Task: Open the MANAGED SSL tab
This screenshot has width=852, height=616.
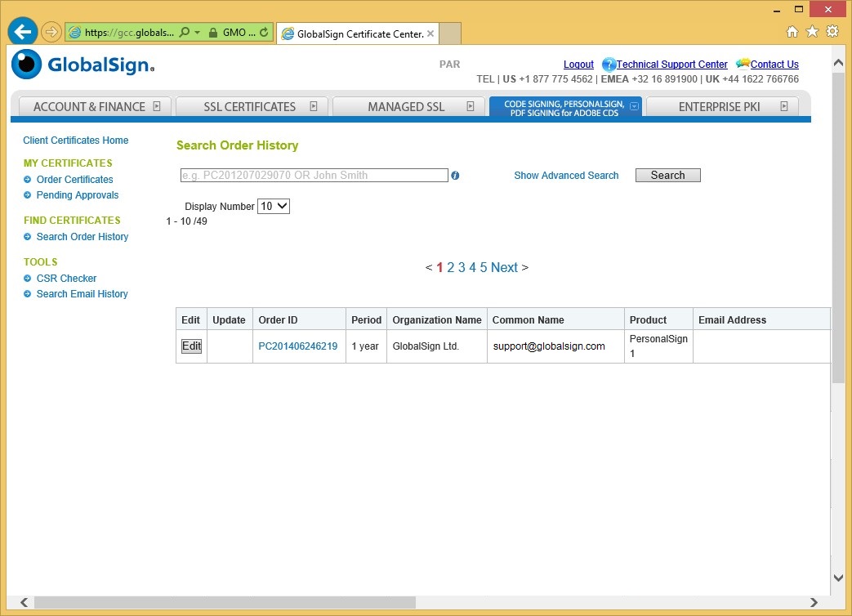Action: [x=408, y=106]
